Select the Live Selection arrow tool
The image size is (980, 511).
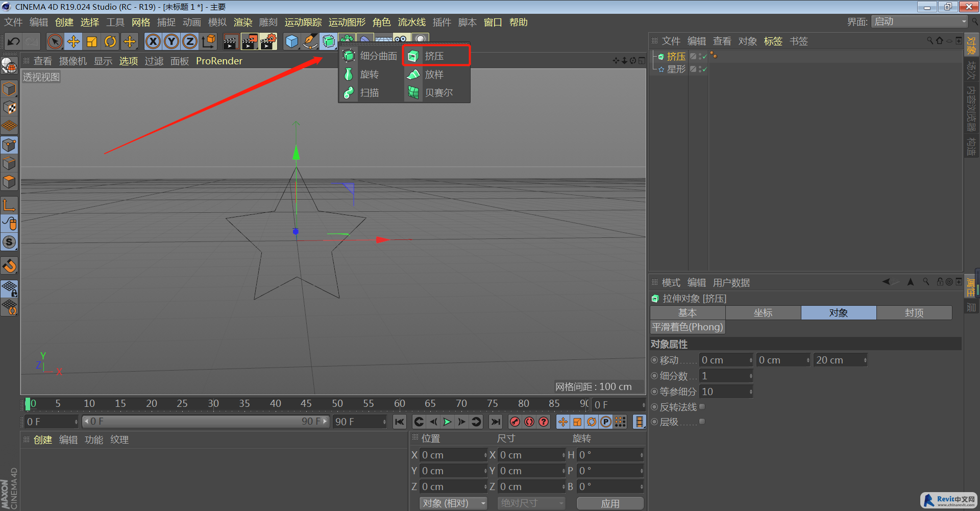[55, 41]
